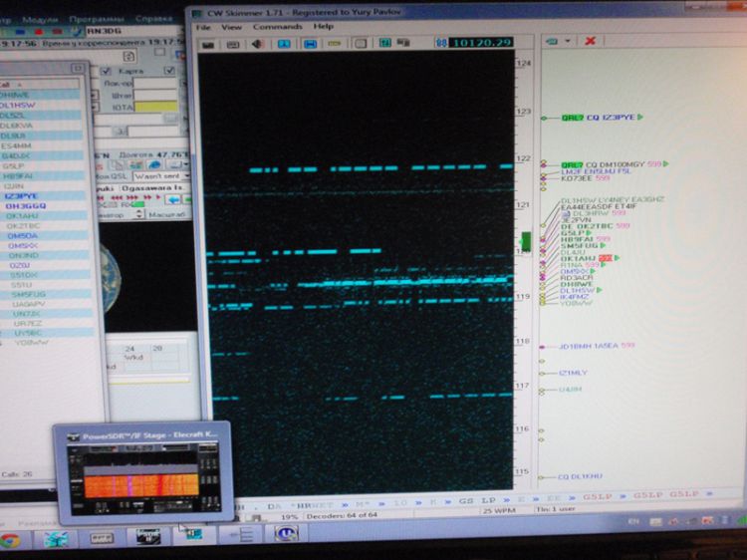This screenshot has height=560, width=747.
Task: Select the DE OK2TBC callsign label
Action: 588,226
